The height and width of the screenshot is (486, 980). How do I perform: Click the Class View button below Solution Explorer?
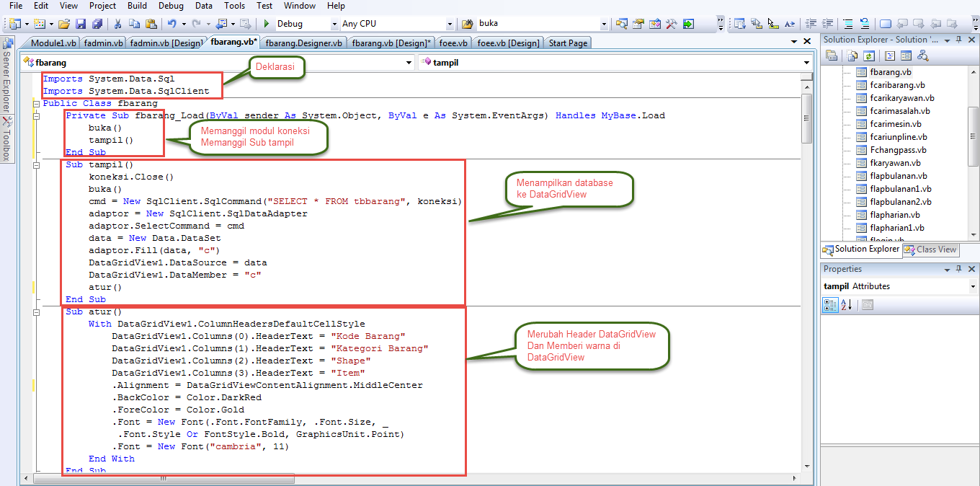930,250
